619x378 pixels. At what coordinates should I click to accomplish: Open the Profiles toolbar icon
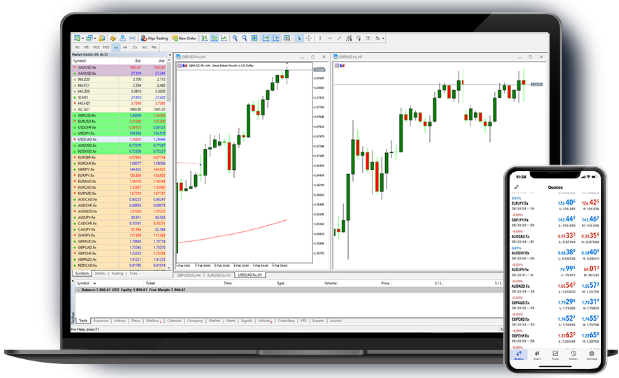[89, 38]
